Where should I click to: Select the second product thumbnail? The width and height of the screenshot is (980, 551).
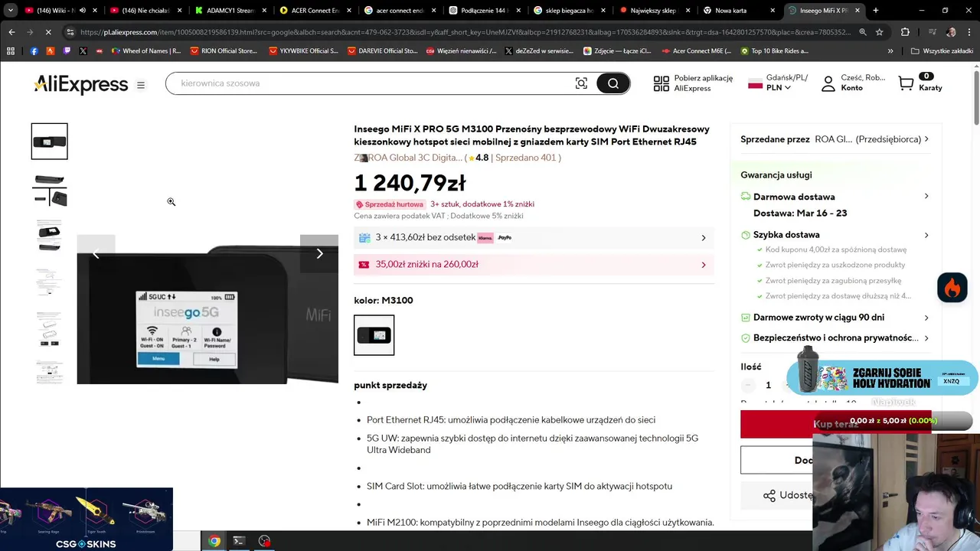click(x=50, y=189)
